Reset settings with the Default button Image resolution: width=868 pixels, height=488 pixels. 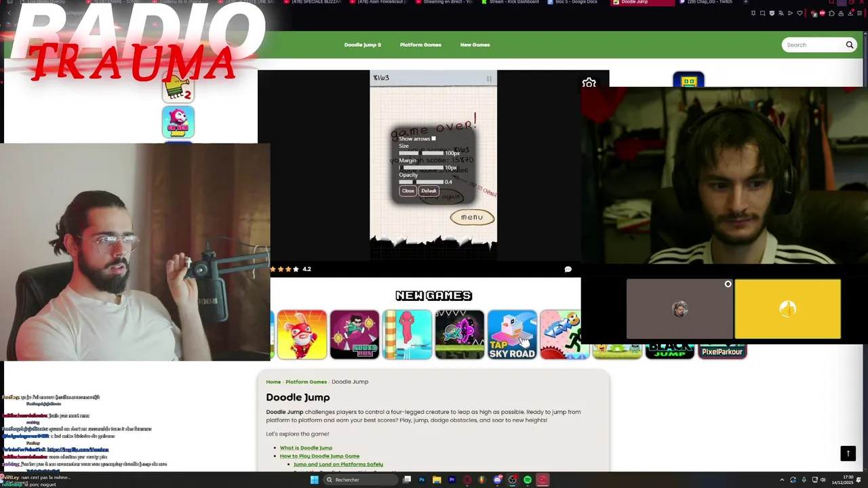(x=429, y=190)
